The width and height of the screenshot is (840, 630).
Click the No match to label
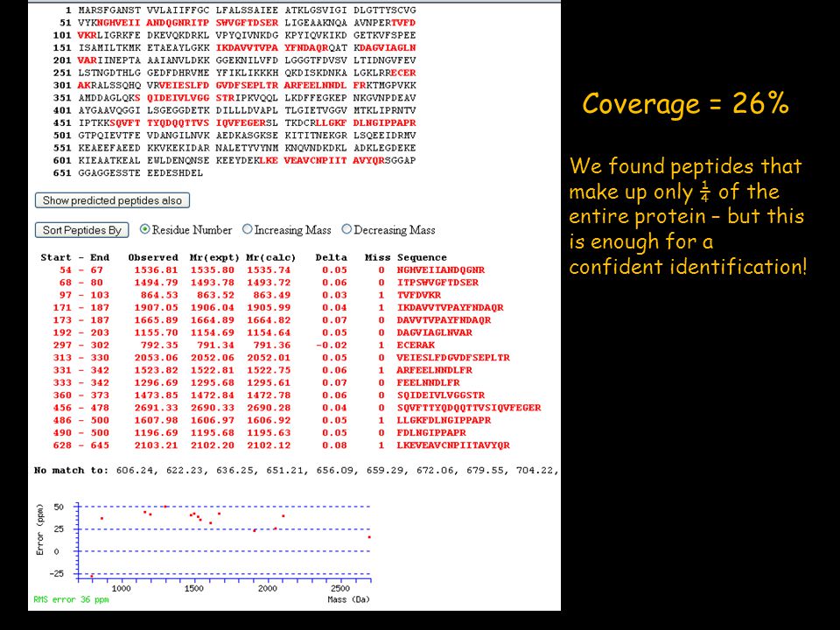[x=71, y=471]
